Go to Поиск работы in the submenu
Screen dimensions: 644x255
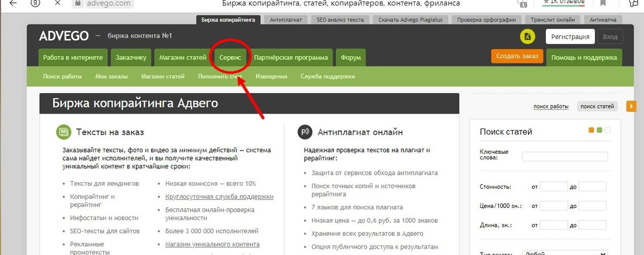63,77
